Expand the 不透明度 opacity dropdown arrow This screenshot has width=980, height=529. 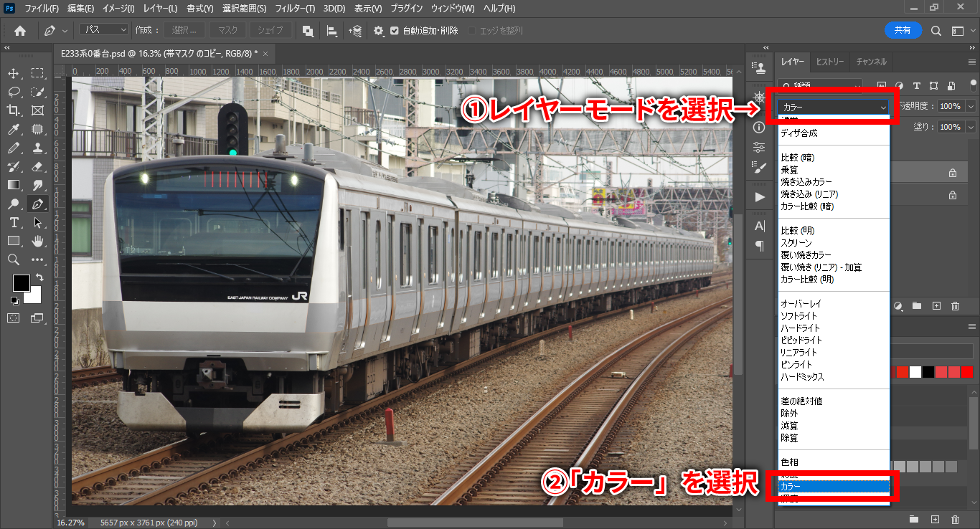click(x=971, y=106)
